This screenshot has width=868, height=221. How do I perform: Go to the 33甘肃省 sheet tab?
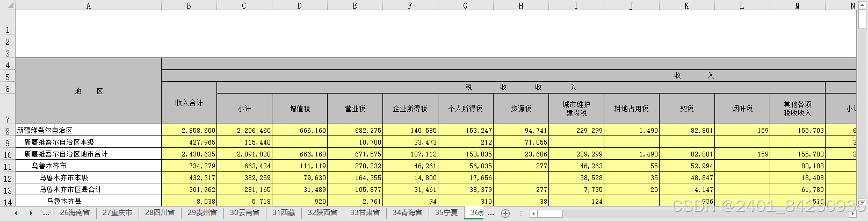coord(365,213)
